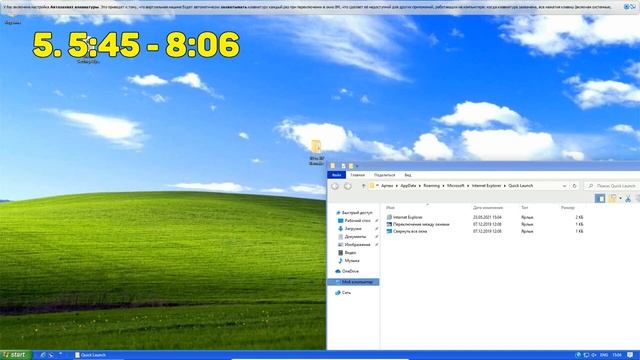Click the Quick Launch search field
The height and width of the screenshot is (360, 640).
612,186
